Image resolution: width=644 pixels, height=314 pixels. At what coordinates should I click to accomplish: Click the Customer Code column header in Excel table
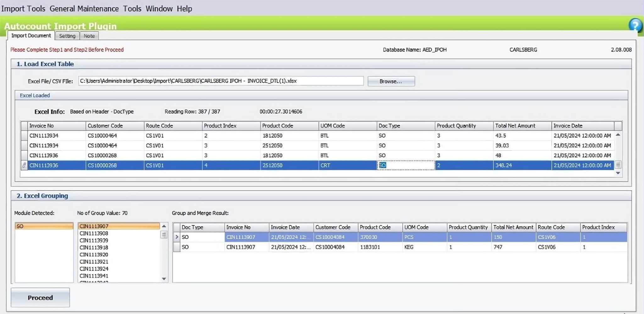115,126
